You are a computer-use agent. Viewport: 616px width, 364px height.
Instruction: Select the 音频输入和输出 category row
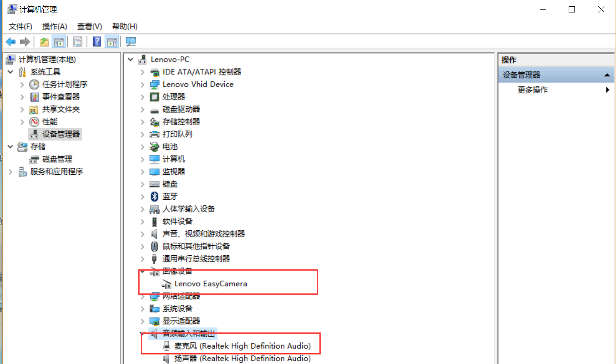189,333
